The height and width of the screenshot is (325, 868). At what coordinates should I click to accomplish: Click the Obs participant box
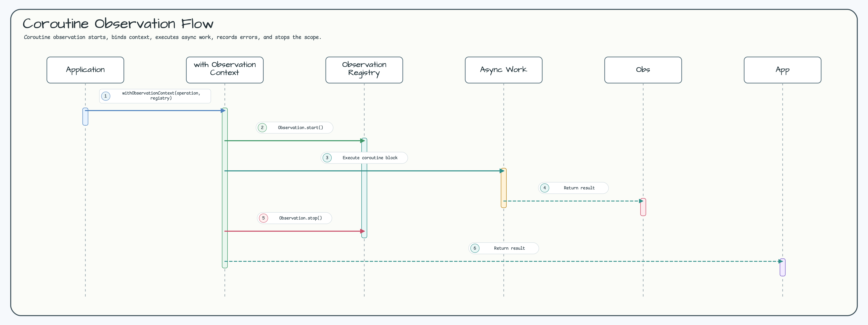(x=643, y=70)
